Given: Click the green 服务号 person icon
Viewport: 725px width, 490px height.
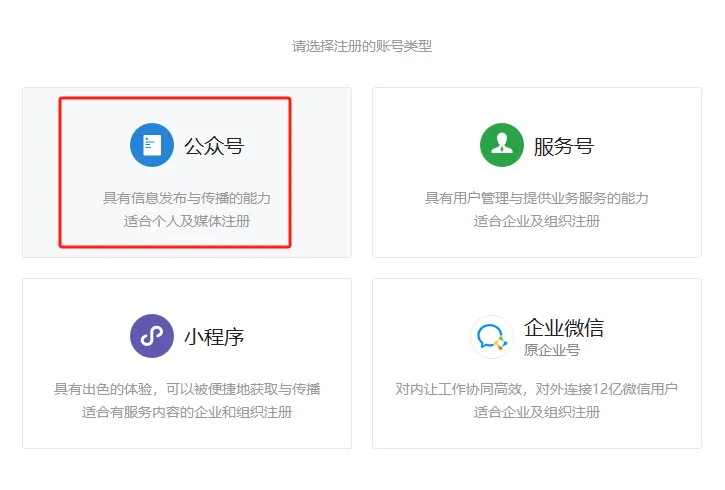Looking at the screenshot, I should (502, 145).
